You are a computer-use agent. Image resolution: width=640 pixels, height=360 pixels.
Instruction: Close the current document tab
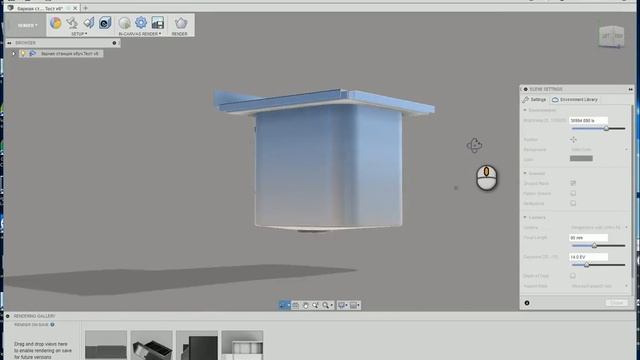75,8
